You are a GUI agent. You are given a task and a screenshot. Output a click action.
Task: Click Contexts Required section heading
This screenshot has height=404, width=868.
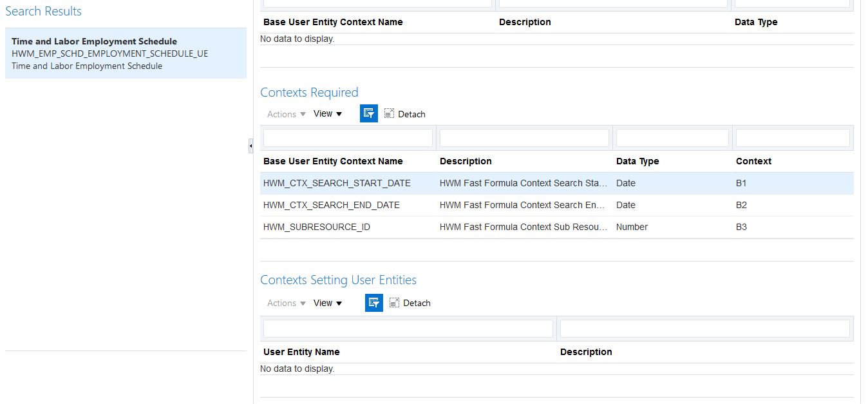pyautogui.click(x=309, y=92)
